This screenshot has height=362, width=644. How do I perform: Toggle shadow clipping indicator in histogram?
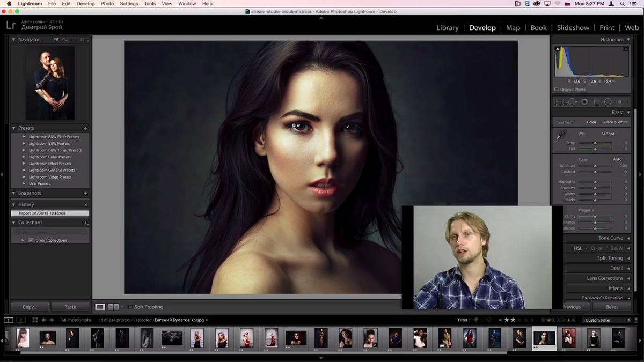(x=558, y=49)
